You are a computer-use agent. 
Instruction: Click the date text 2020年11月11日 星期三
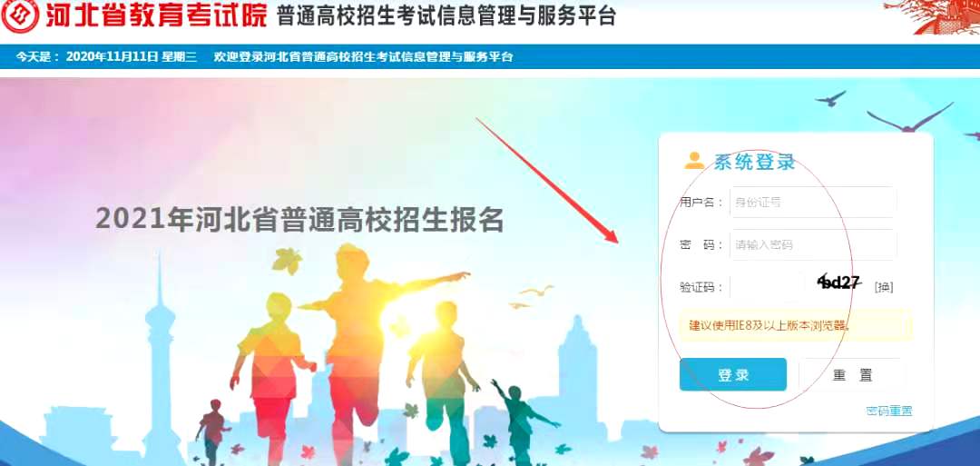(x=132, y=57)
